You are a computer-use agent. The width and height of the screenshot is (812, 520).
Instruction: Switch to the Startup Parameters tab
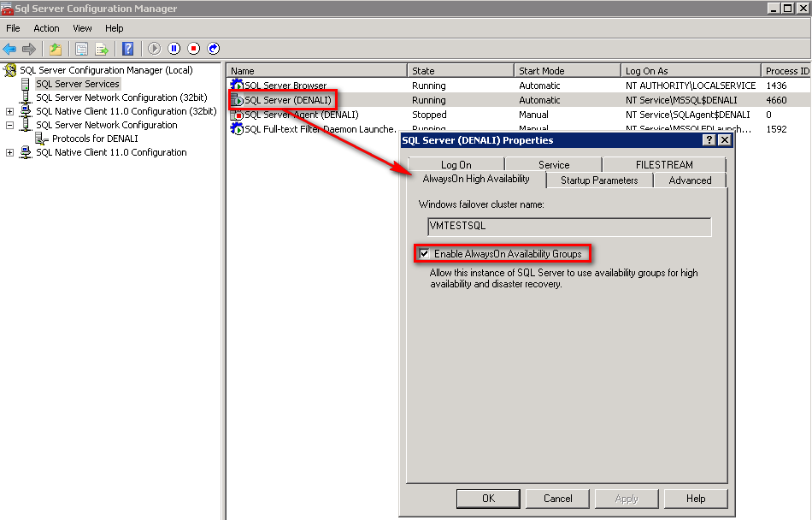[598, 180]
